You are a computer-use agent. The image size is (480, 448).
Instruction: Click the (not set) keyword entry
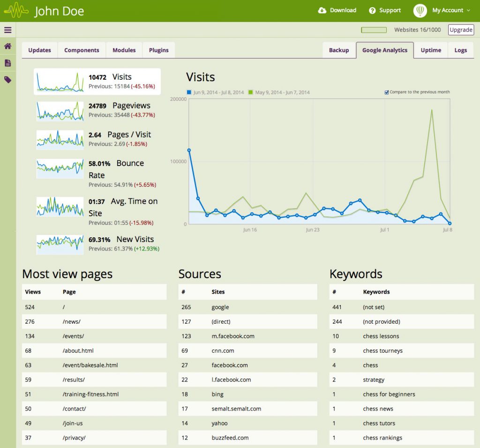(374, 307)
